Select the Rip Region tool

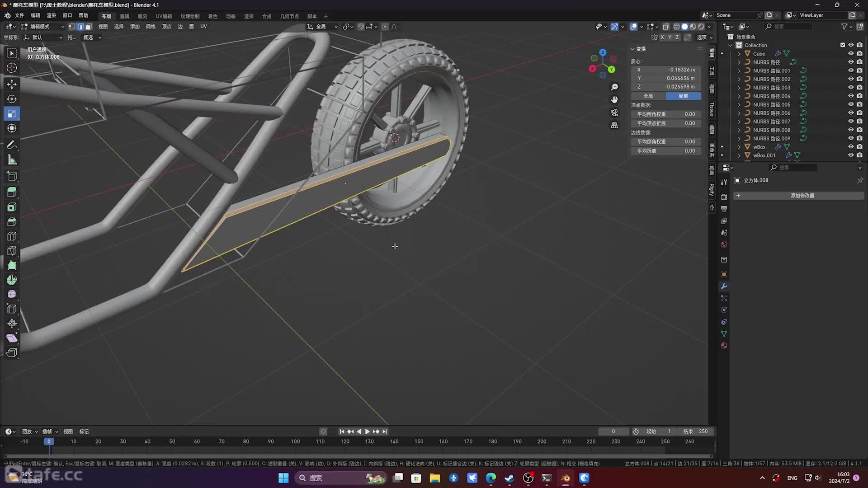(x=12, y=353)
